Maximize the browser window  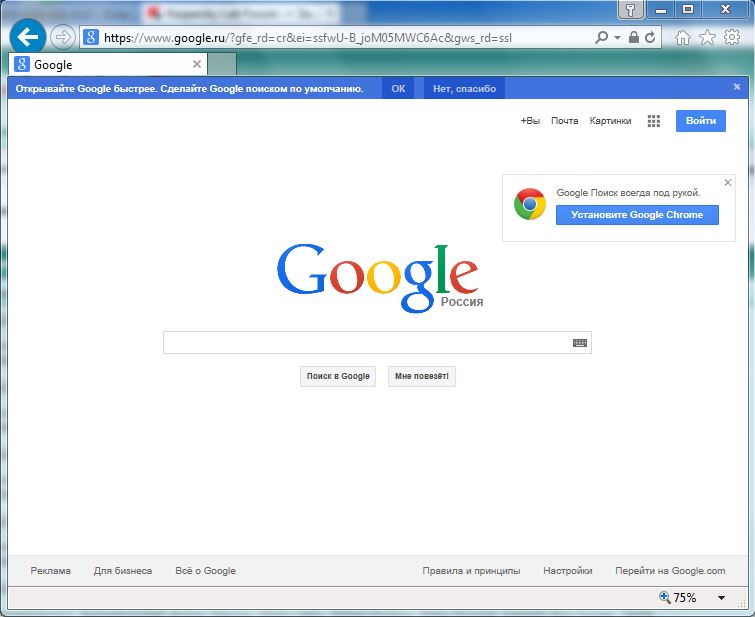tap(688, 9)
